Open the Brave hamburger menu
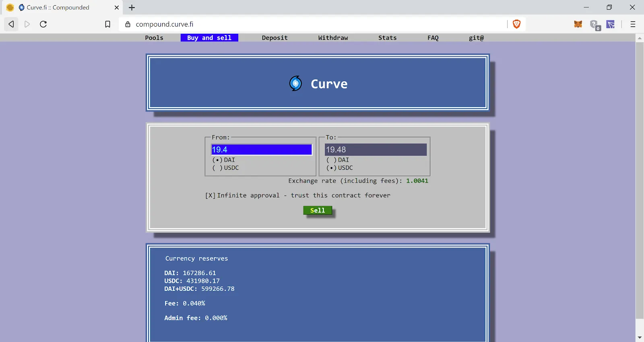 (x=633, y=24)
